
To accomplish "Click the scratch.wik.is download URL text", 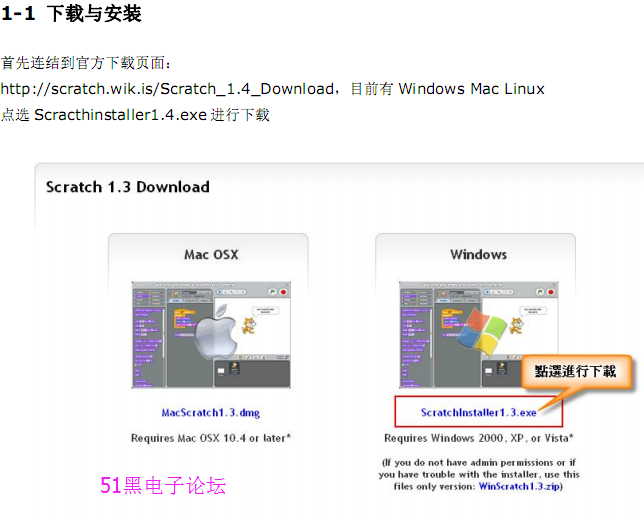I will pos(167,89).
